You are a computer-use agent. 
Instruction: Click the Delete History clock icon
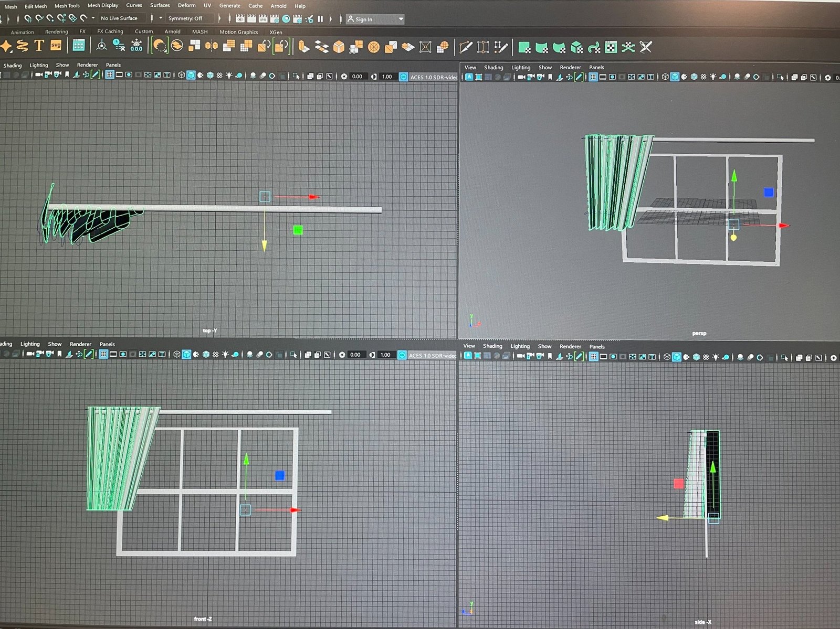point(119,46)
